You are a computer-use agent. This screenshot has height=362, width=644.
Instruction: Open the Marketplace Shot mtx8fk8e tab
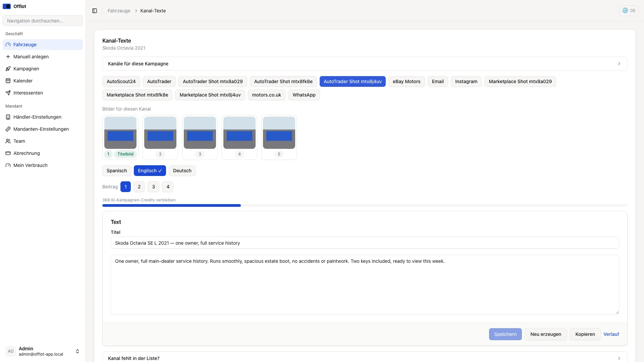pos(138,95)
